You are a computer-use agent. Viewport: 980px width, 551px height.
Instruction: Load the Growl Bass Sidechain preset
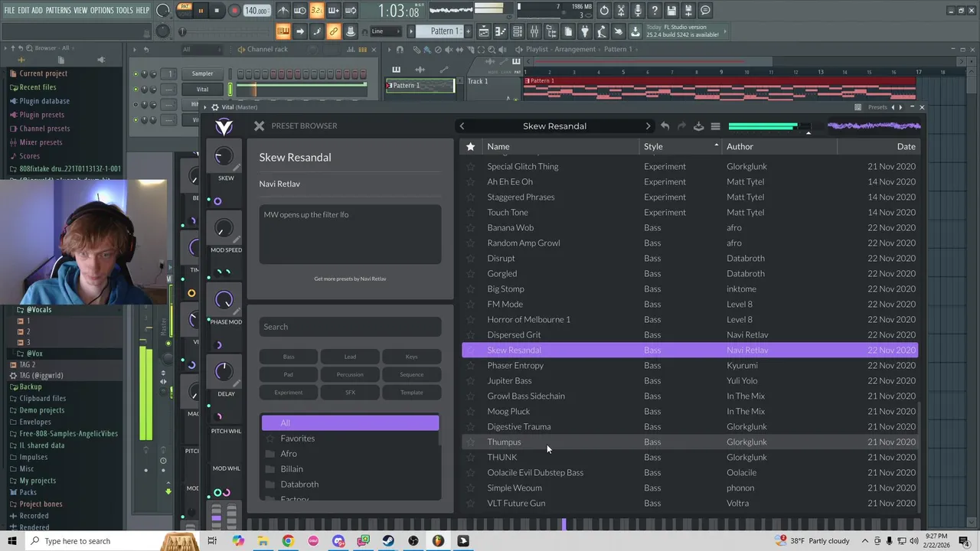(689, 396)
